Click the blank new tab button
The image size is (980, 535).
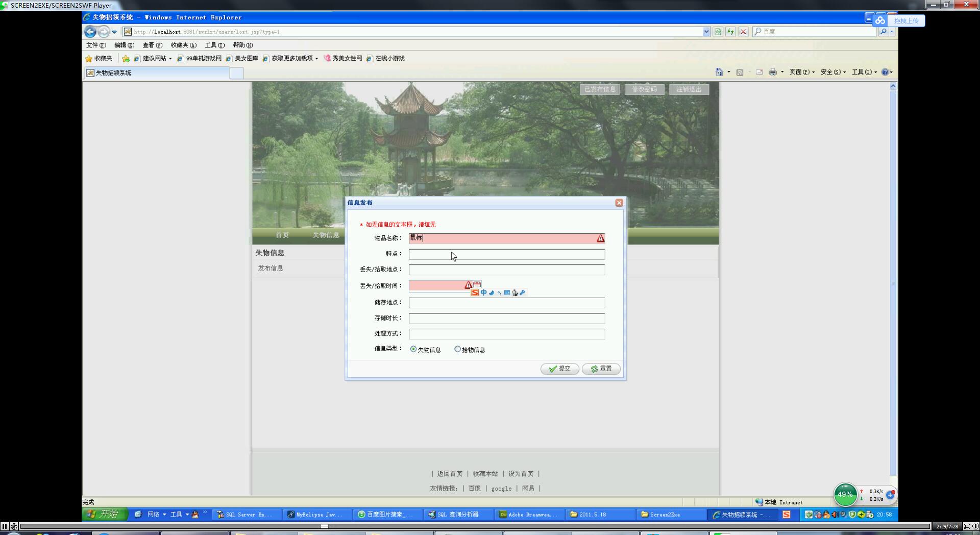[x=236, y=73]
